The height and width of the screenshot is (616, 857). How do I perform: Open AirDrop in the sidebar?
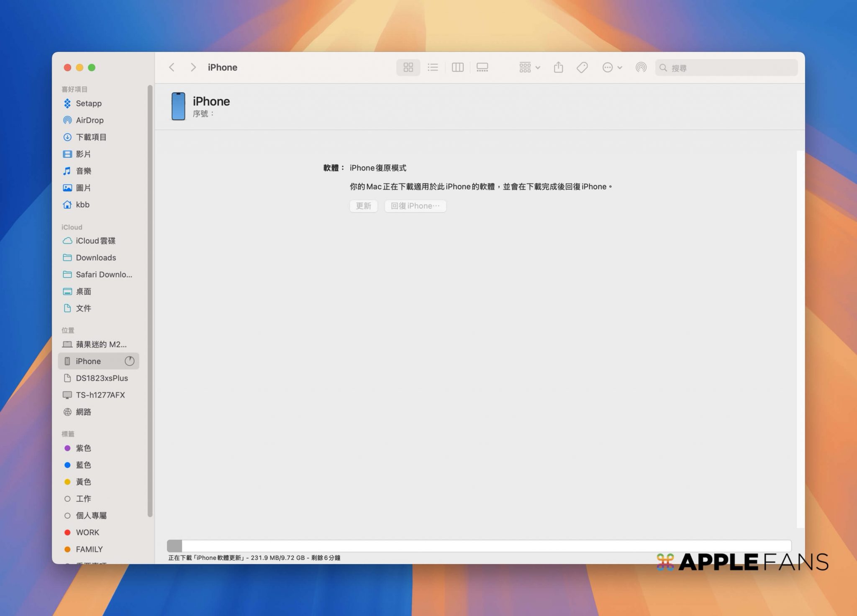90,120
